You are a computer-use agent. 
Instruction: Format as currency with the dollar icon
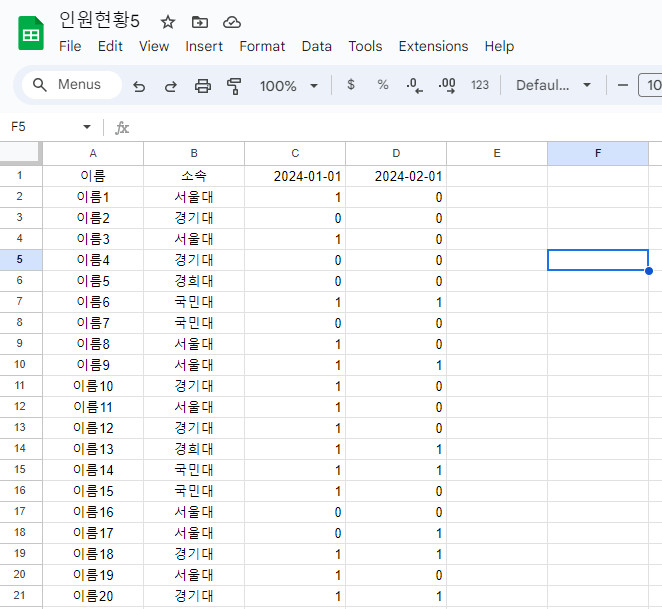[350, 84]
